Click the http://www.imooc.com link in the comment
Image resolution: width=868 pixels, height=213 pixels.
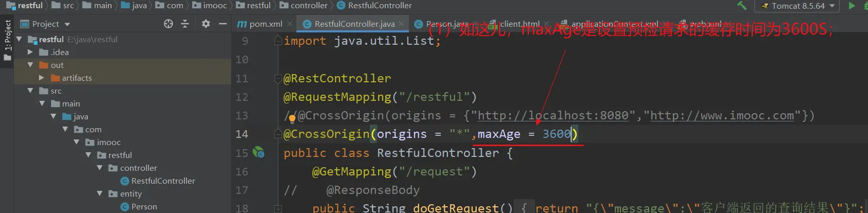pyautogui.click(x=722, y=116)
